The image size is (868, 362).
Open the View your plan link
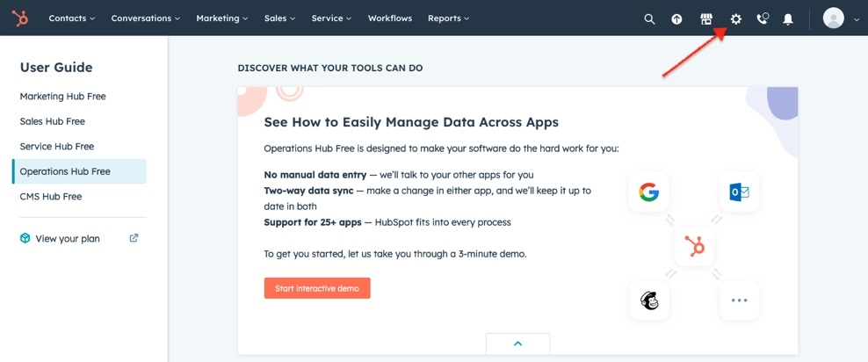pyautogui.click(x=68, y=239)
